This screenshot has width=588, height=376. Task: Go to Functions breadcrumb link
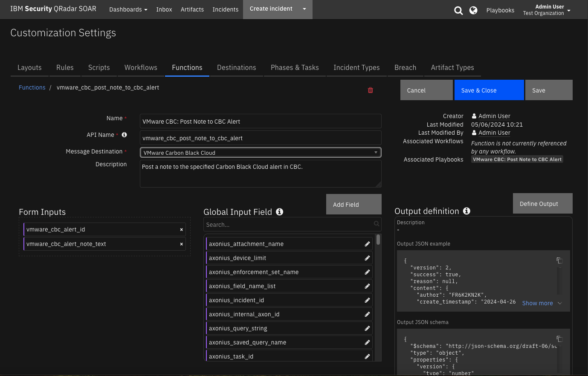tap(32, 87)
